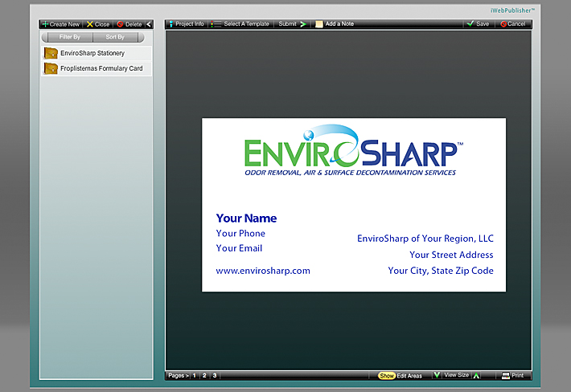Decrease view size with down arrow
This screenshot has width=571, height=392.
437,375
